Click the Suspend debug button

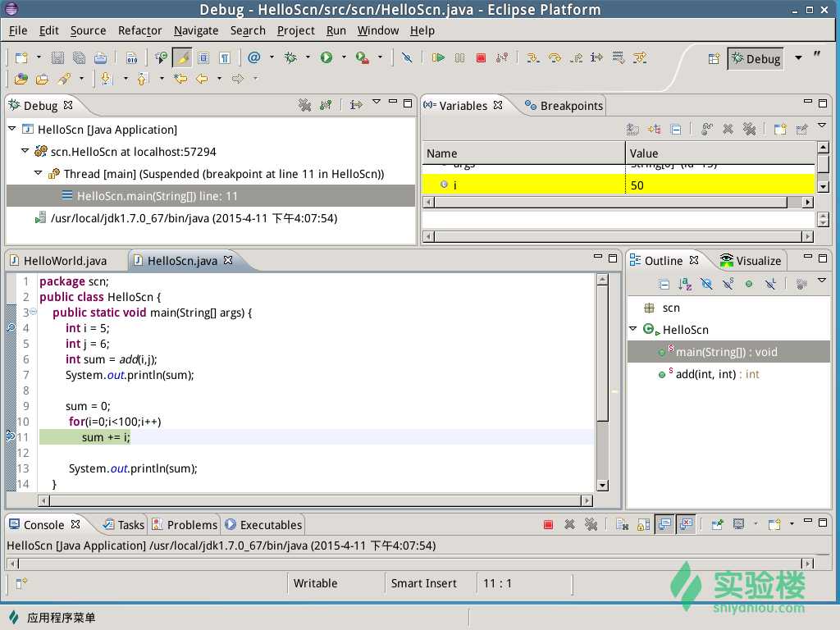(459, 58)
